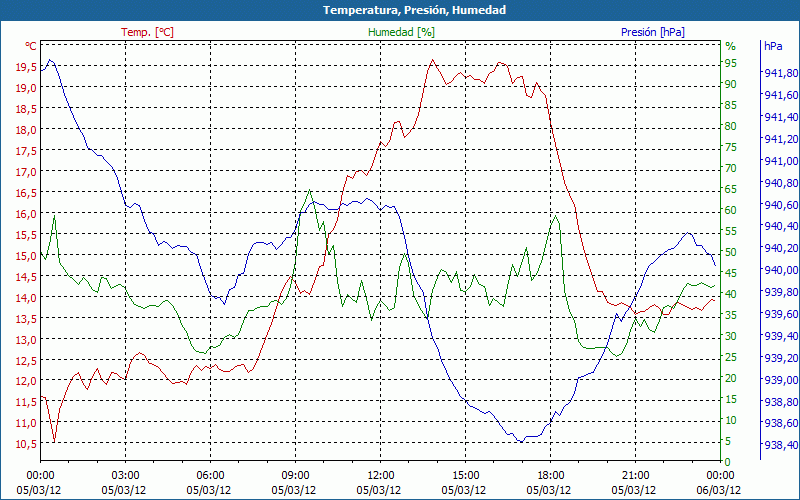Click the green '55' humidity axis value
This screenshot has width=800, height=500.
point(731,231)
